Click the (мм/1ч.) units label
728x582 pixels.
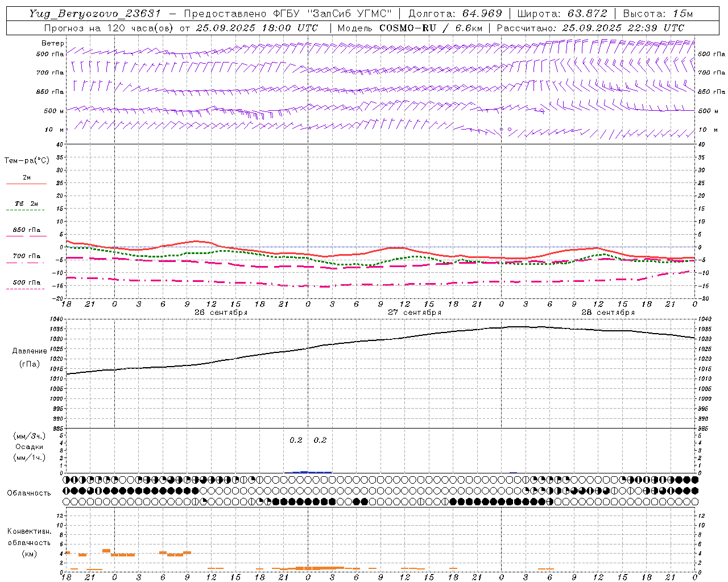(30, 458)
